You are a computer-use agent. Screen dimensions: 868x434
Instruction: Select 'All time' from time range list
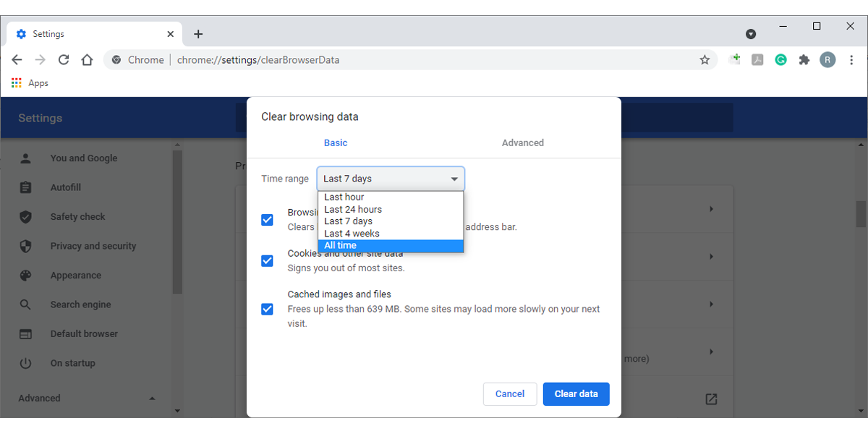tap(391, 246)
